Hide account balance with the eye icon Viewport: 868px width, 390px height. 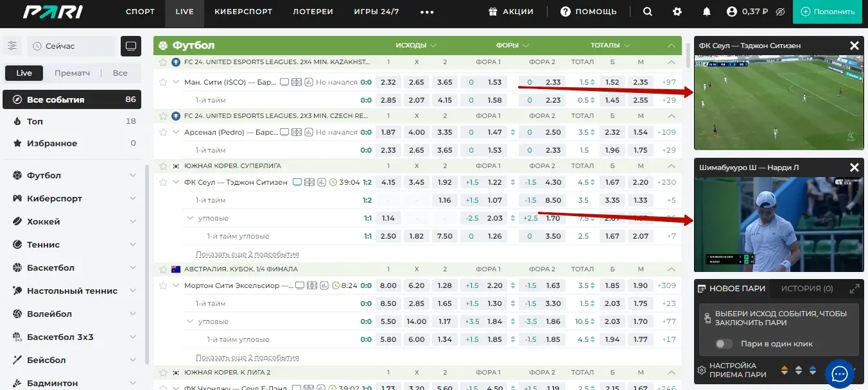pyautogui.click(x=780, y=12)
